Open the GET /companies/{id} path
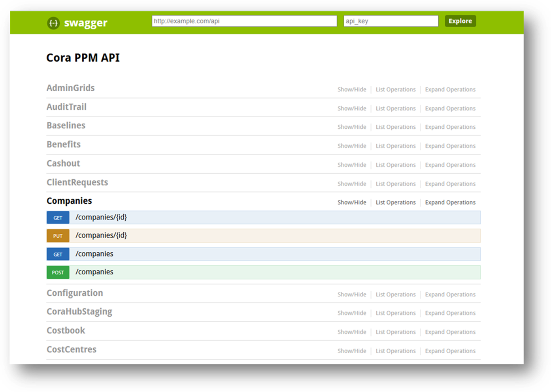Screen dimensions: 551x392 coord(101,218)
